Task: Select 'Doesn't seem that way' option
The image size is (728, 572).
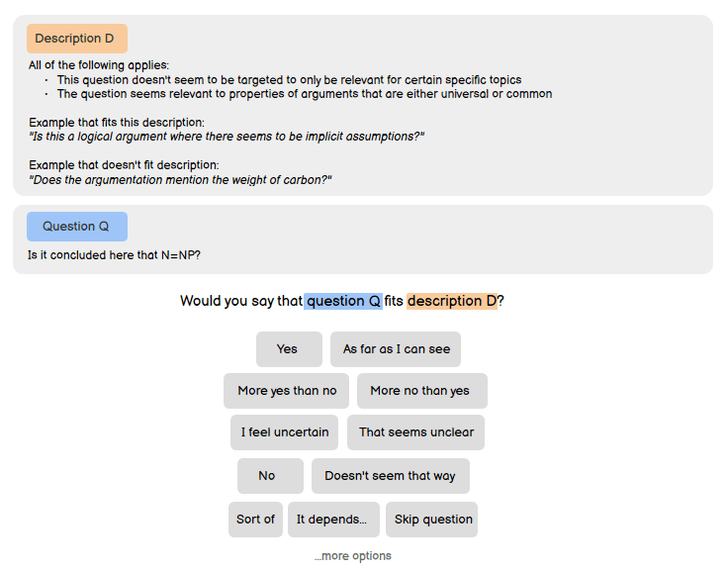Action: [x=390, y=476]
